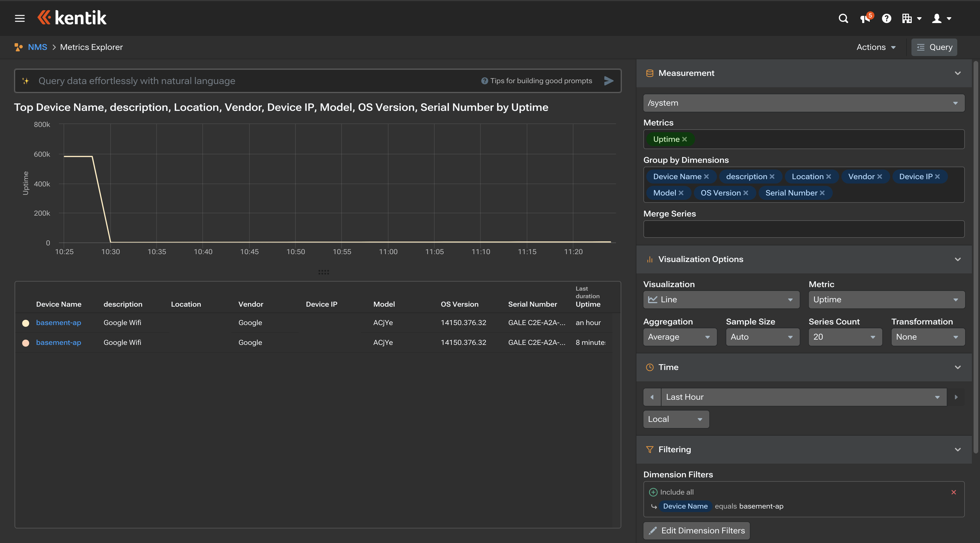Click the natural language query input

(x=251, y=81)
